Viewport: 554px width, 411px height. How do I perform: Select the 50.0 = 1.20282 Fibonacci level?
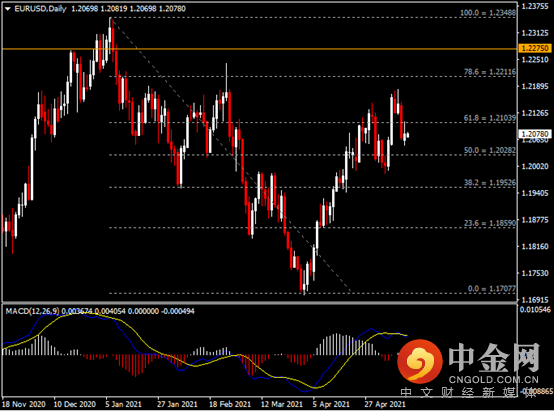(x=490, y=150)
